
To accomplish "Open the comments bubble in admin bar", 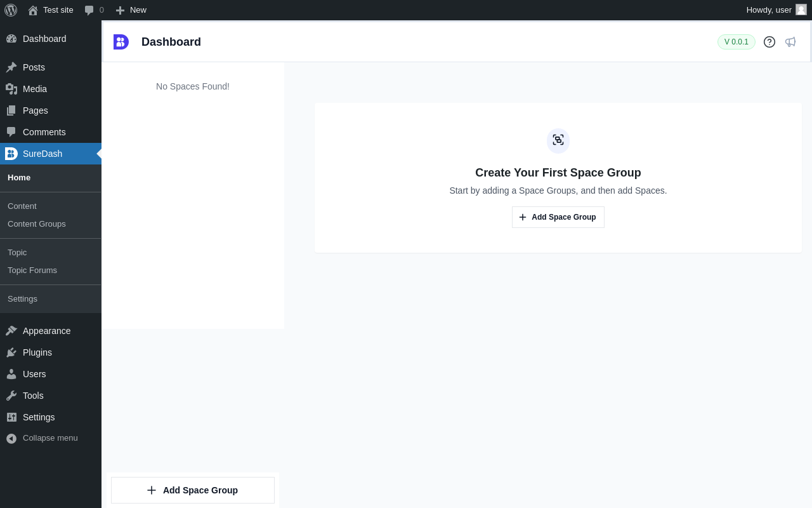I will pos(94,10).
